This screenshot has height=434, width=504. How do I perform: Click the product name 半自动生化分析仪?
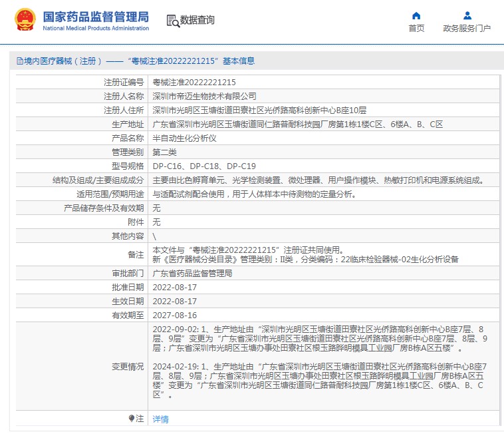tap(185, 138)
